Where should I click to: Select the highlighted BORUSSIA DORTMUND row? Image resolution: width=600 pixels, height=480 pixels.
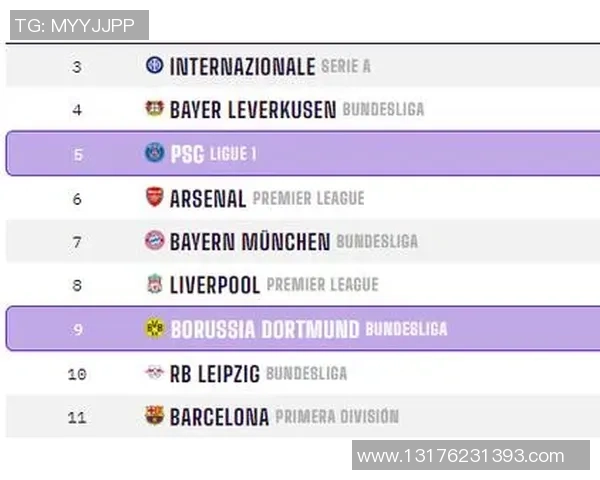coord(400,329)
